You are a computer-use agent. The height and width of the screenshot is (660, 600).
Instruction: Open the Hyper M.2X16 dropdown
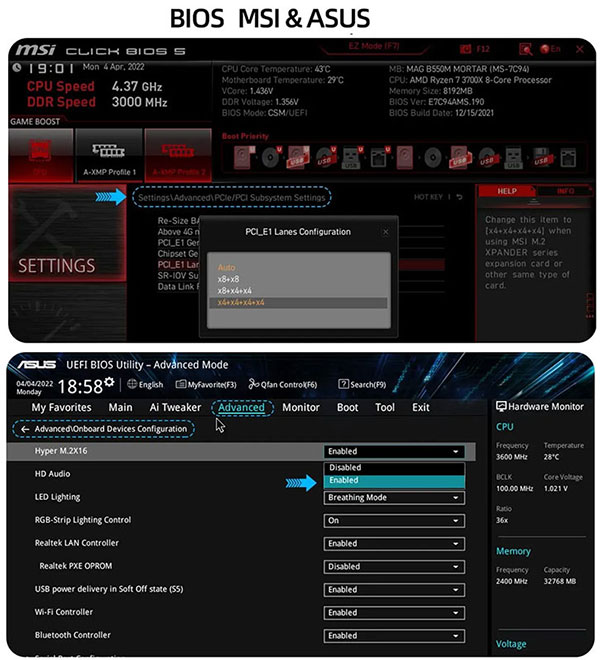(394, 451)
